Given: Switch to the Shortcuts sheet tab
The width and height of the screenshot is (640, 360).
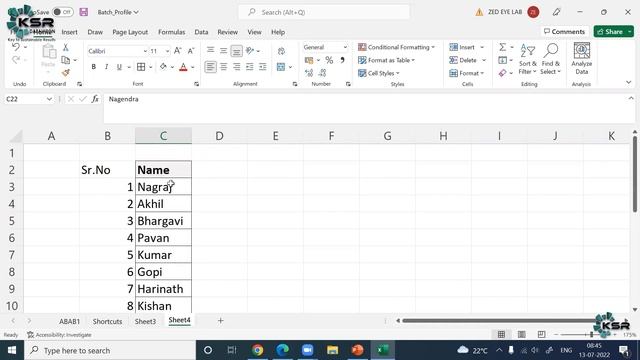Looking at the screenshot, I should point(107,321).
